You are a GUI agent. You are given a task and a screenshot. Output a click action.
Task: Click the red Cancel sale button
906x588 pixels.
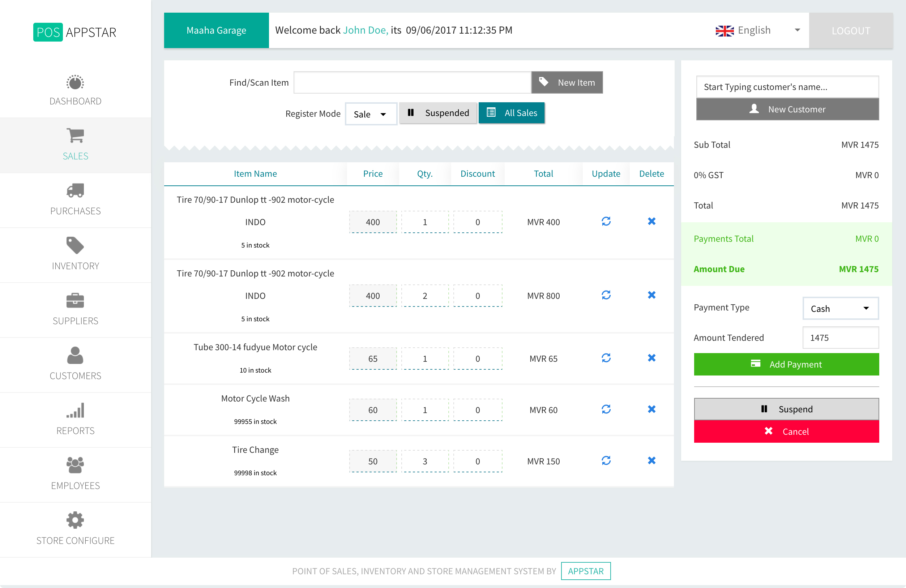786,431
